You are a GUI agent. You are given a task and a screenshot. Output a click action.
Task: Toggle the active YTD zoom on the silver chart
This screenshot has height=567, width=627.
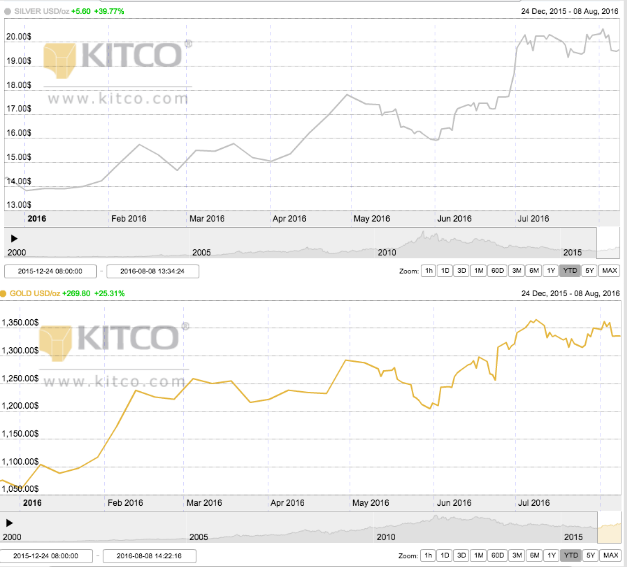click(x=570, y=271)
